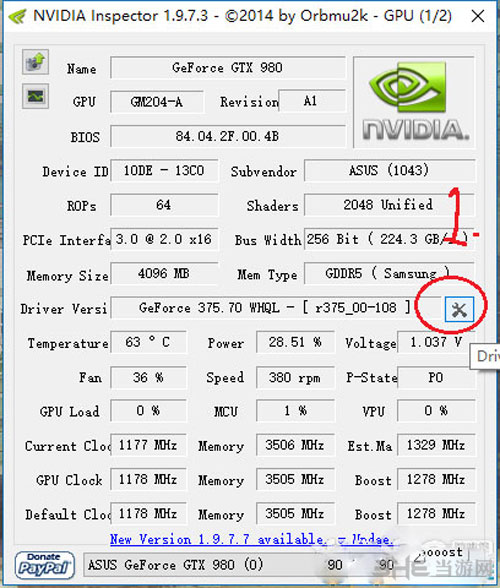This screenshot has height=588, width=500.
Task: Click the Donate PayPal button
Action: (44, 565)
